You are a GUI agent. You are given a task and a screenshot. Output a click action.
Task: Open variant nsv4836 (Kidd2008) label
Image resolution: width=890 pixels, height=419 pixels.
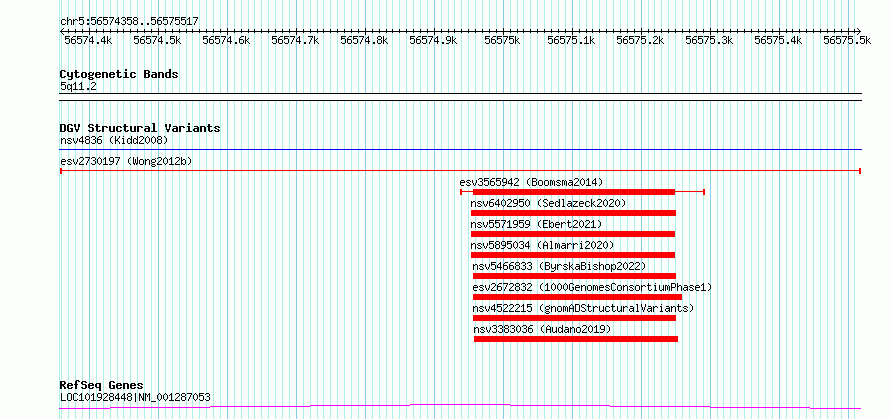[114, 140]
